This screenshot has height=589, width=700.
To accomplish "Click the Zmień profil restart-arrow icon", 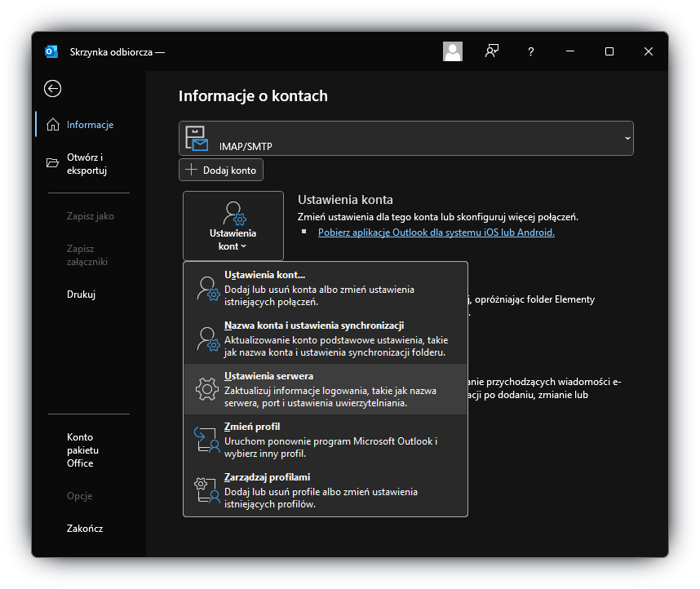I will 206,440.
